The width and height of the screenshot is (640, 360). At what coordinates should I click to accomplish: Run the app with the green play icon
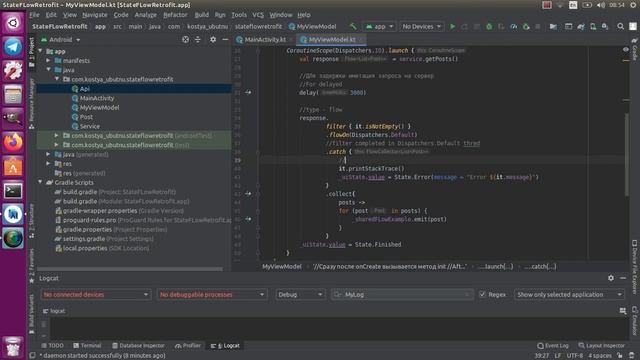(452, 27)
